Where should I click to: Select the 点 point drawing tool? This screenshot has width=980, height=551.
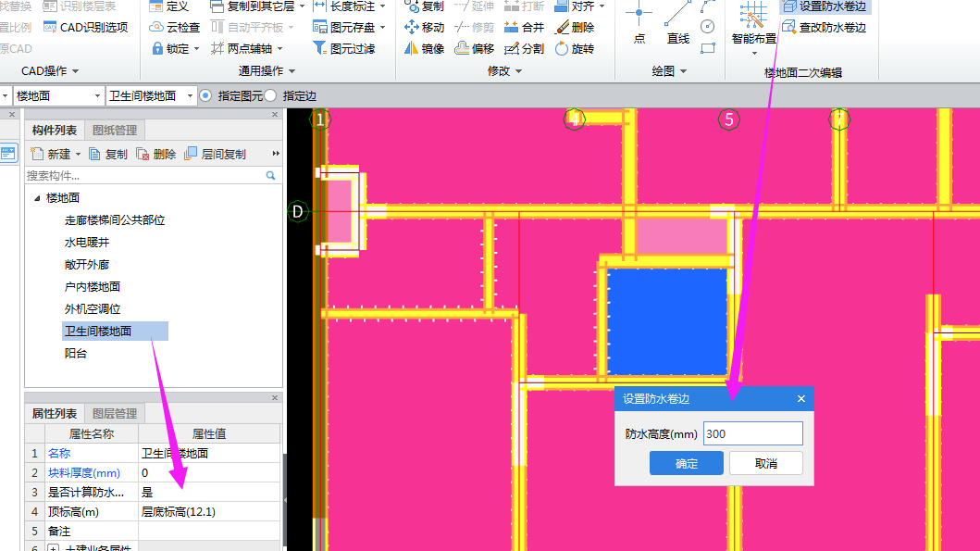(639, 22)
